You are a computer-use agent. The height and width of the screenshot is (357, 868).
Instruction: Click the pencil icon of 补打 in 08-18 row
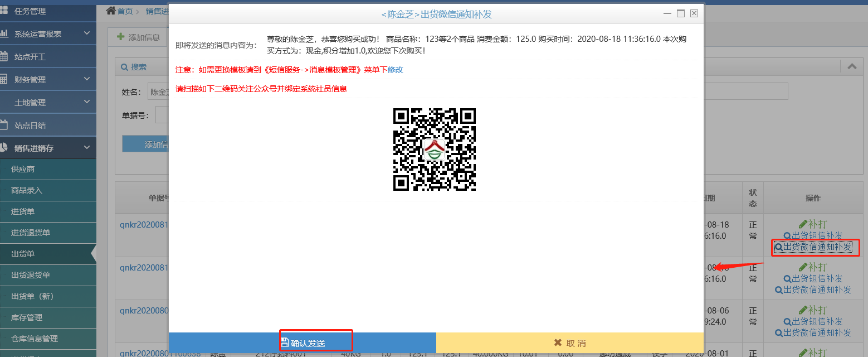coord(803,224)
